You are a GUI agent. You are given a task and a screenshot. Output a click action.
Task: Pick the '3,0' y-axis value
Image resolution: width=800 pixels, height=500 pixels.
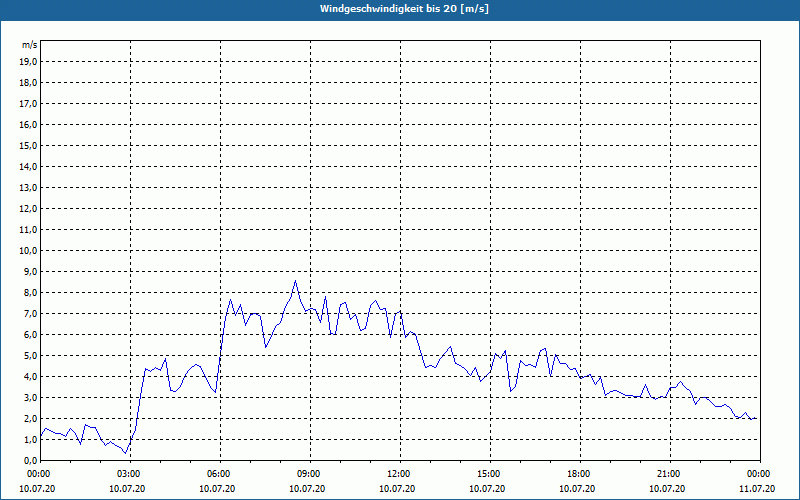(31, 397)
